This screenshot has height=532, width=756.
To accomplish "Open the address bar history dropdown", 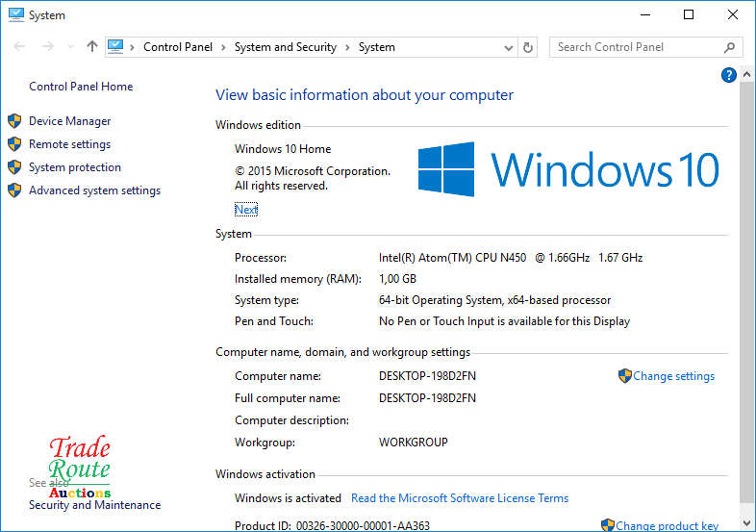I will click(508, 47).
